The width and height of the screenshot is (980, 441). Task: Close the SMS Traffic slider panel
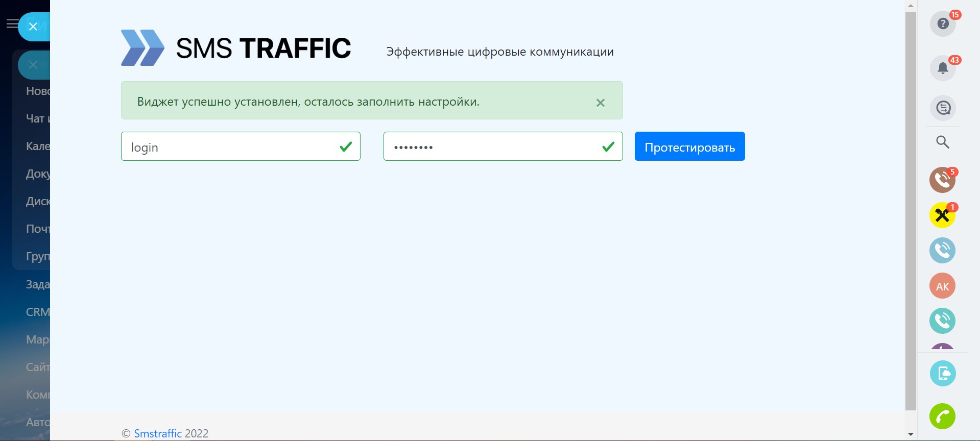[x=33, y=27]
